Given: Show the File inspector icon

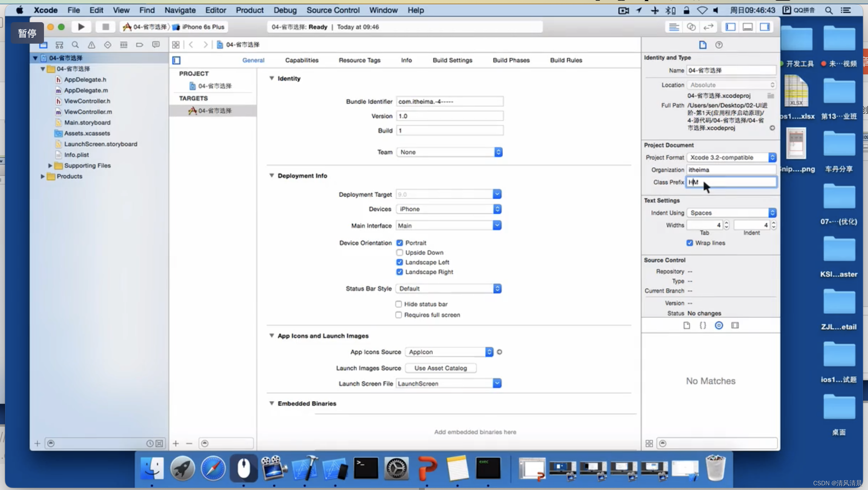Looking at the screenshot, I should tap(702, 45).
